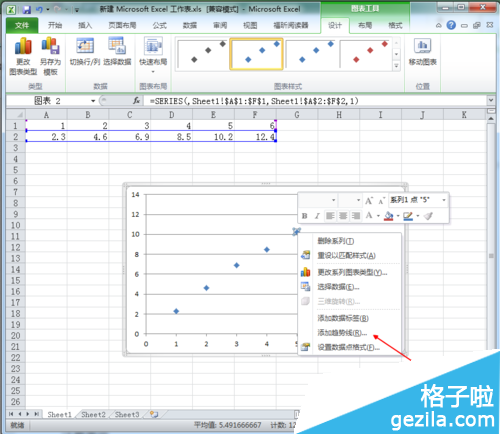Expand the formula bar

(x=490, y=100)
